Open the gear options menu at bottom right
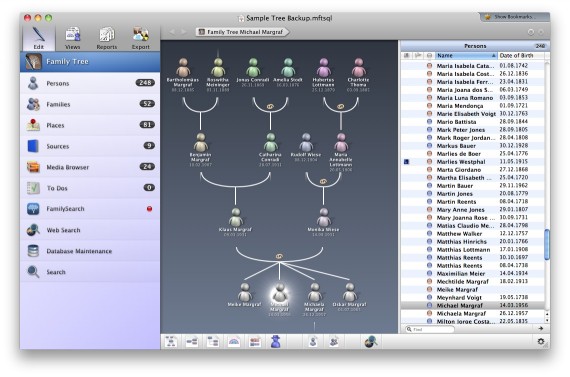570x377 pixels. tap(541, 341)
